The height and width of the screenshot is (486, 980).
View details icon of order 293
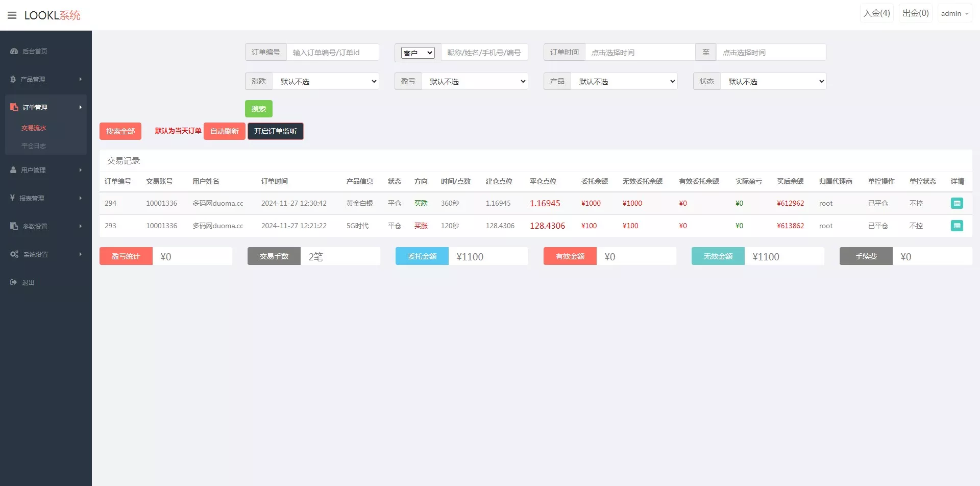point(957,225)
